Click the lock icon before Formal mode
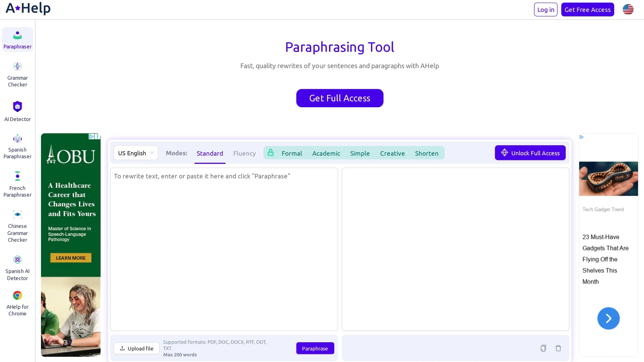Viewport: 644px width, 362px height. pyautogui.click(x=270, y=153)
